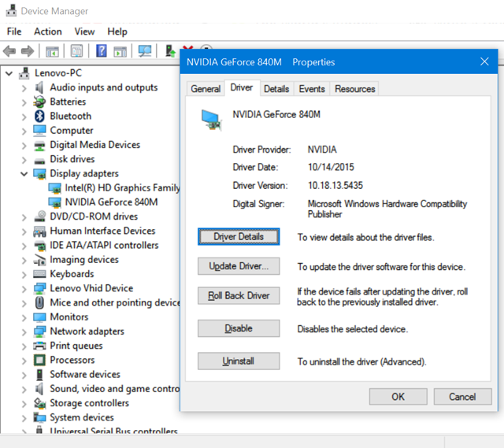
Task: Select the Digital Media Devices label
Action: coord(95,145)
